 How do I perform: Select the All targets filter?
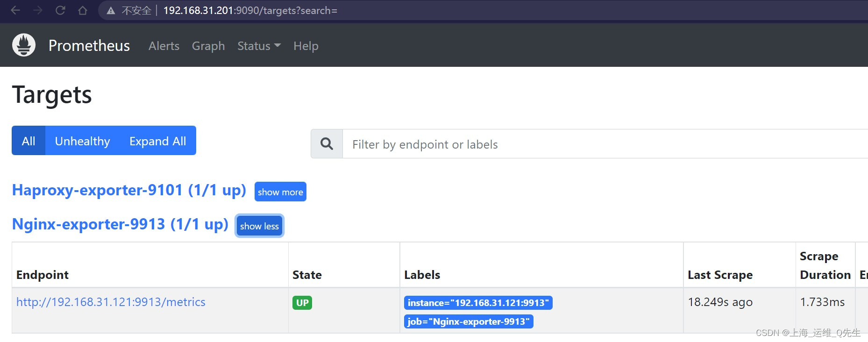pyautogui.click(x=28, y=141)
